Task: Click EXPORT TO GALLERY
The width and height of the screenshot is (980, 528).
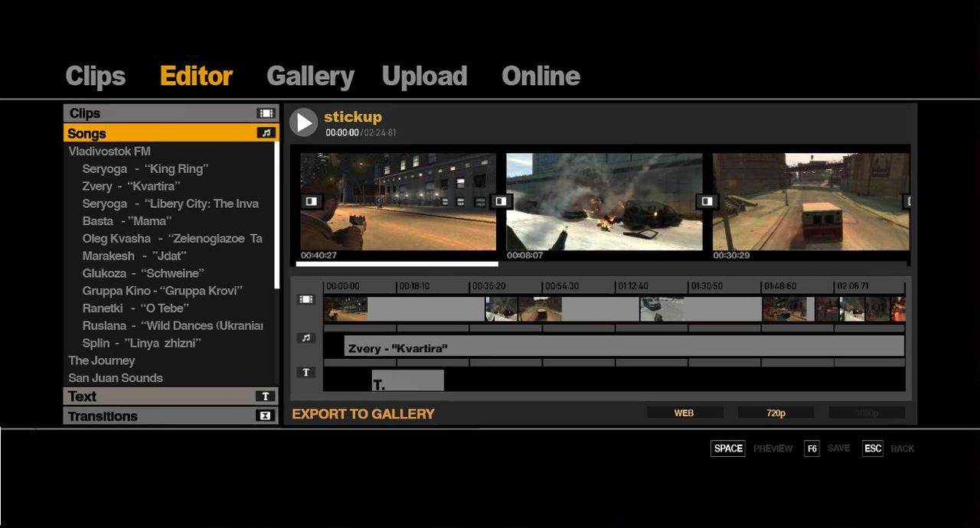Action: point(363,414)
